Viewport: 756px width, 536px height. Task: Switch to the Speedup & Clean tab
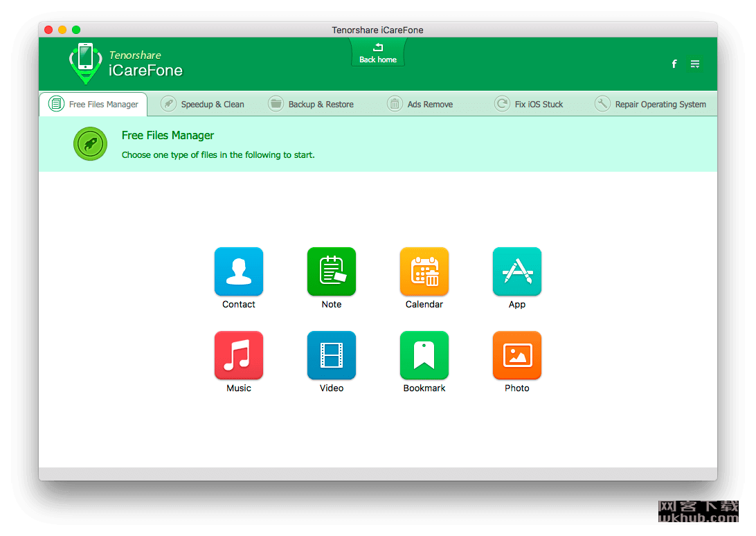point(202,104)
